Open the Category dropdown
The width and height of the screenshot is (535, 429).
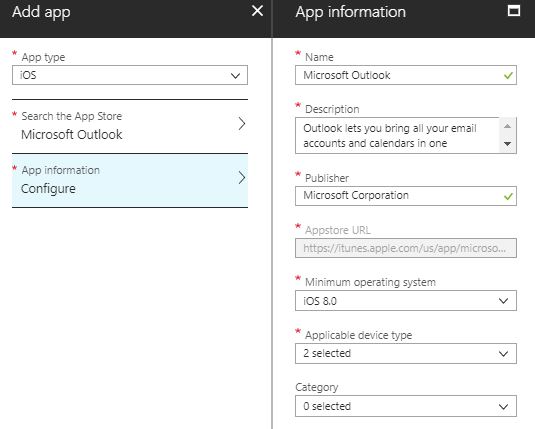406,406
